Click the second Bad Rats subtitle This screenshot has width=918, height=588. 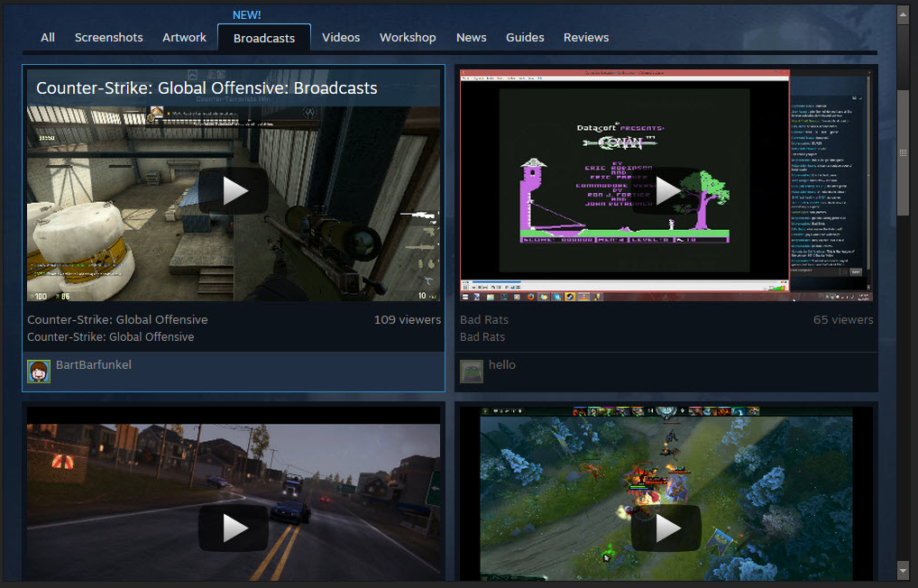(482, 336)
